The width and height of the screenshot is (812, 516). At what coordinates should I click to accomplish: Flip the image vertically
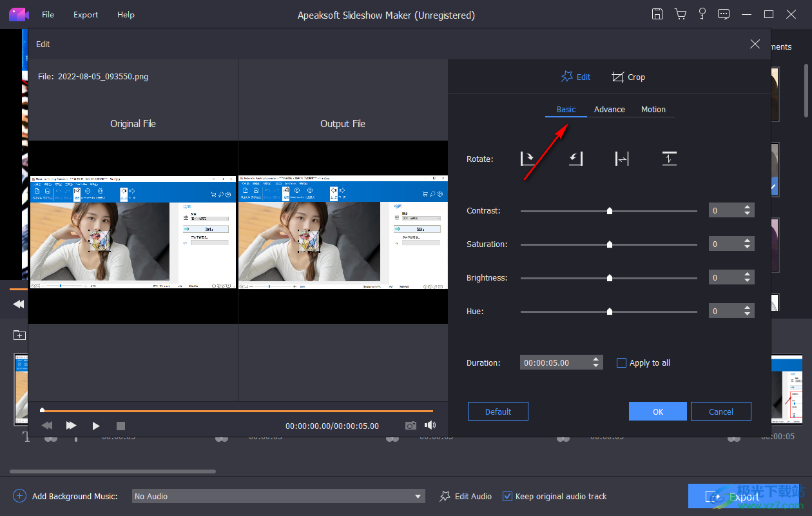670,159
